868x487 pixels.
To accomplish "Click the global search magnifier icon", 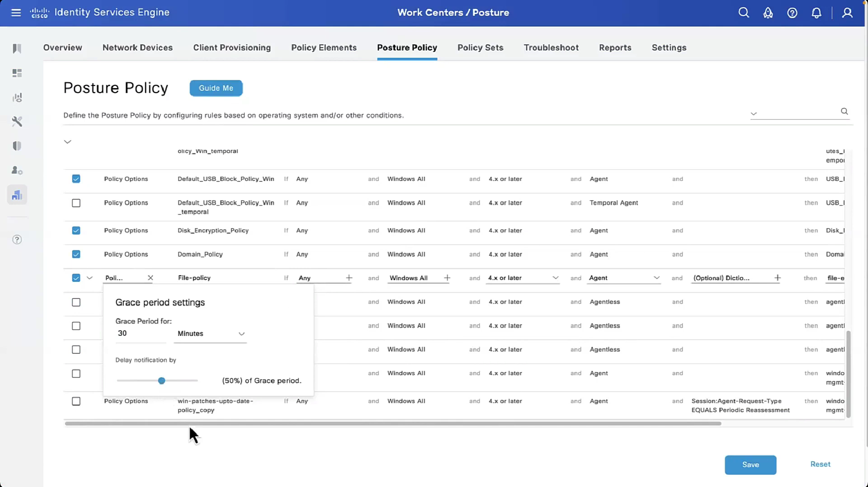I will point(743,12).
